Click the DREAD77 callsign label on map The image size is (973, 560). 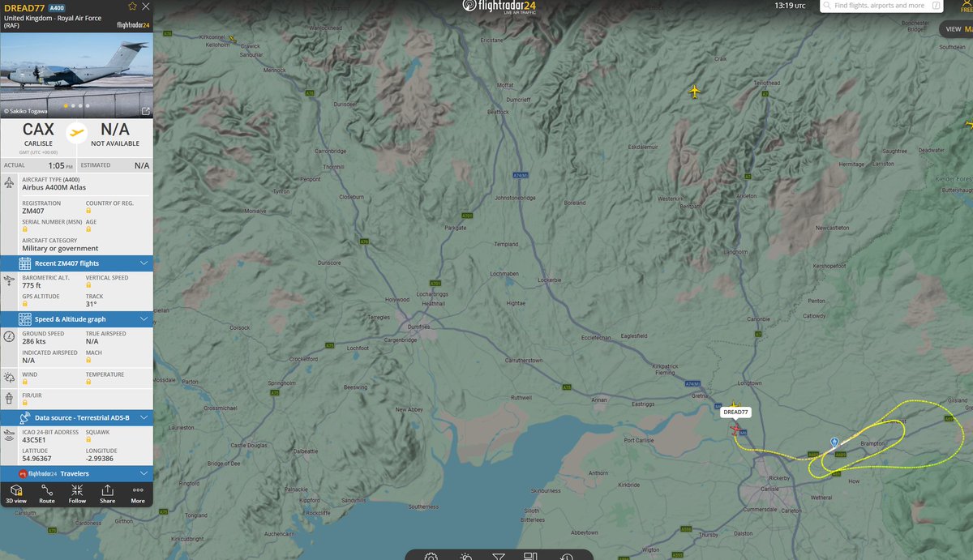(x=736, y=413)
